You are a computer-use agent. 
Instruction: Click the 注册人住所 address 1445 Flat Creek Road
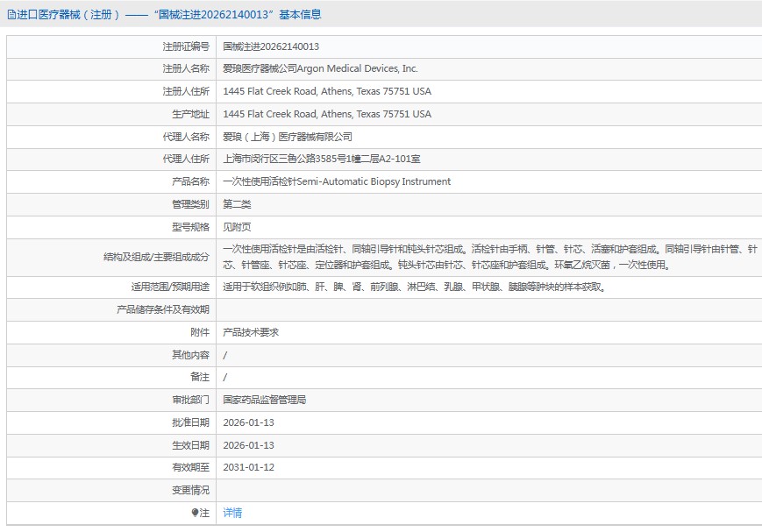(327, 91)
